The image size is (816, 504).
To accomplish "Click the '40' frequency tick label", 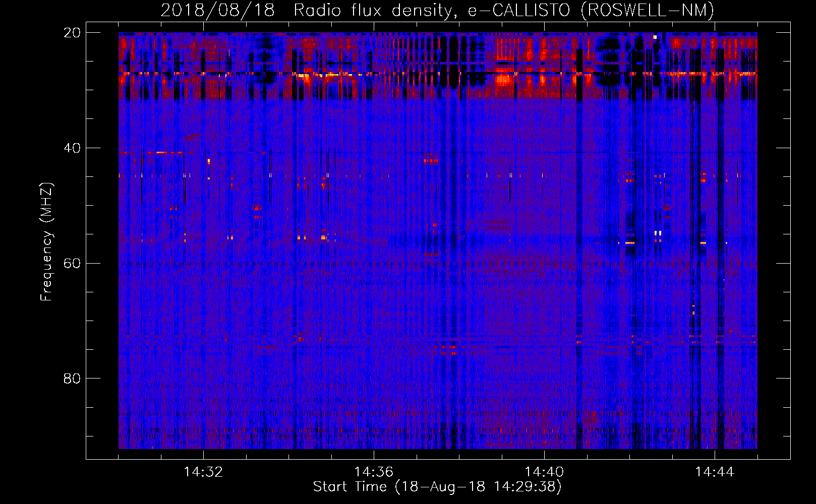I will click(72, 148).
